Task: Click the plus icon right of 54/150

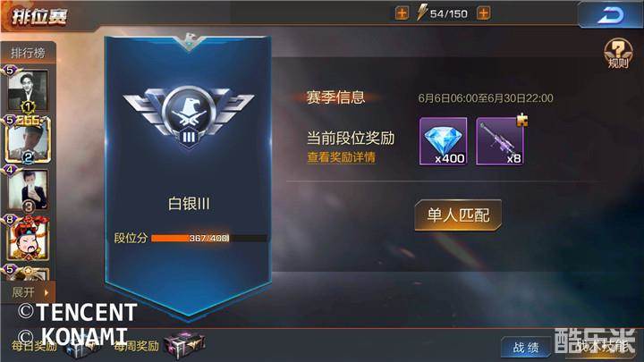Action: (x=483, y=13)
